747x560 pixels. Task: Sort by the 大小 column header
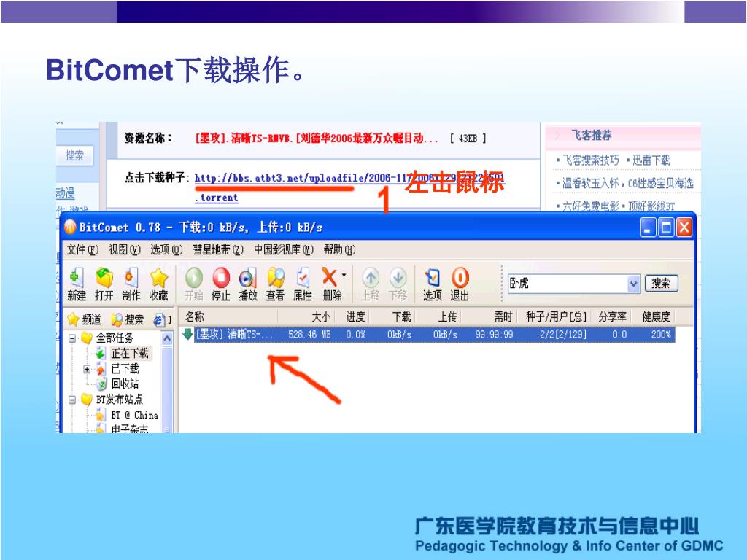point(306,316)
